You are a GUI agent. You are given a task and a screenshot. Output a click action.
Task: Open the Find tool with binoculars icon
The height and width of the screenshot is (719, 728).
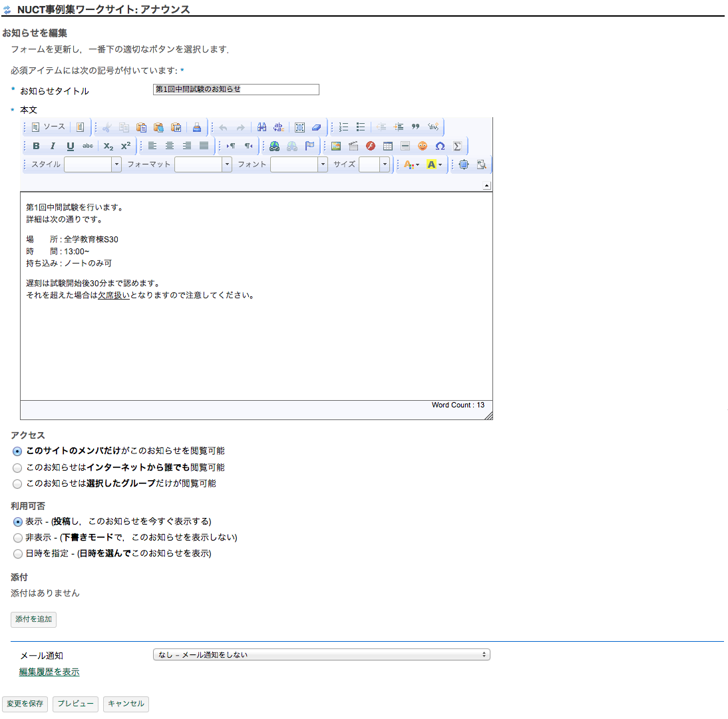[x=262, y=127]
